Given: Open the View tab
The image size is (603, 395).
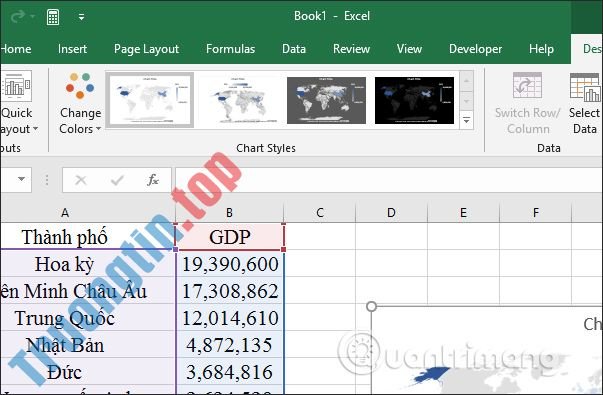Looking at the screenshot, I should pos(409,49).
